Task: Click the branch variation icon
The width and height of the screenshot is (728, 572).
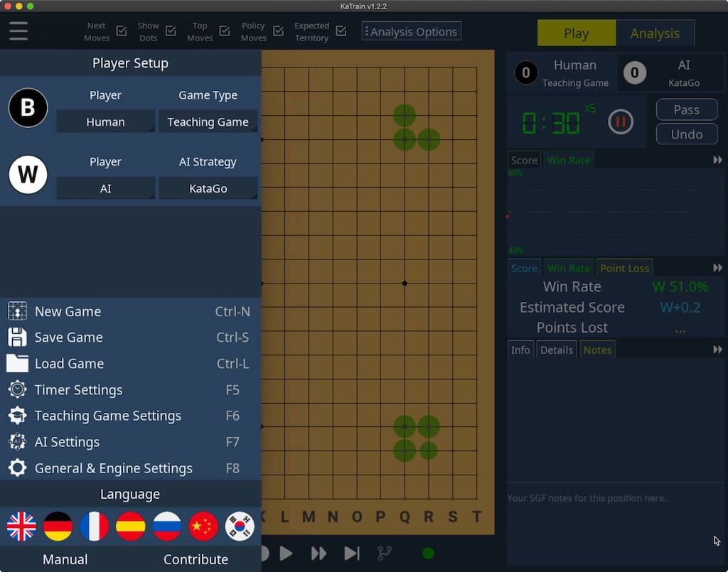Action: coord(384,553)
